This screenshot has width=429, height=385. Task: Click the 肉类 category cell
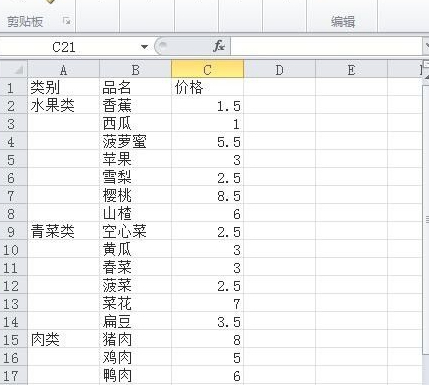(x=63, y=340)
